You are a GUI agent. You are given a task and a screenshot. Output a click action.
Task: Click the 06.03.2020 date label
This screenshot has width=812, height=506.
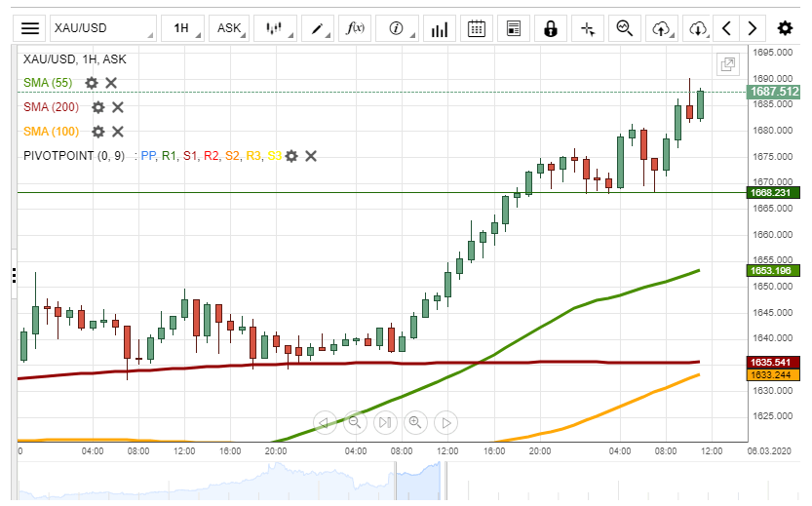coord(769,451)
